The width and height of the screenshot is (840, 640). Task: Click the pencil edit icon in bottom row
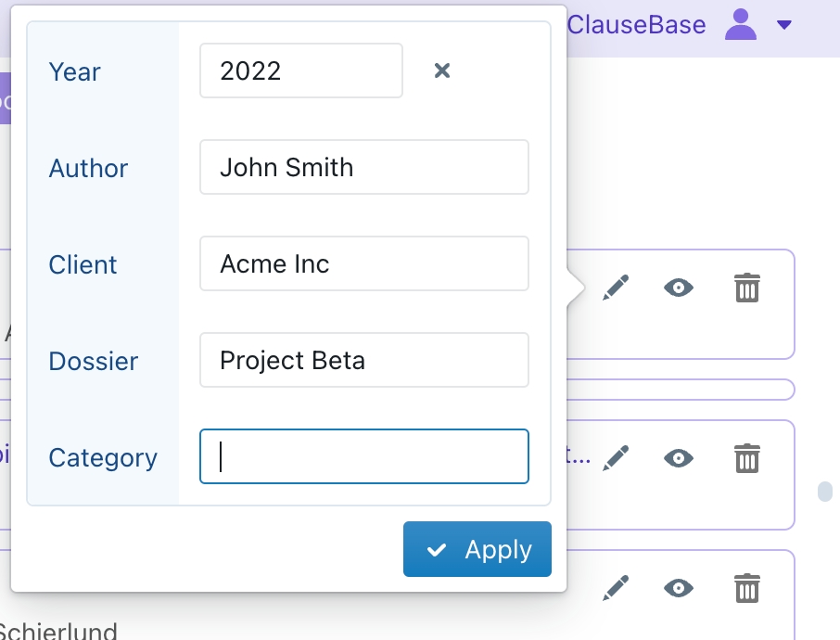coord(616,588)
